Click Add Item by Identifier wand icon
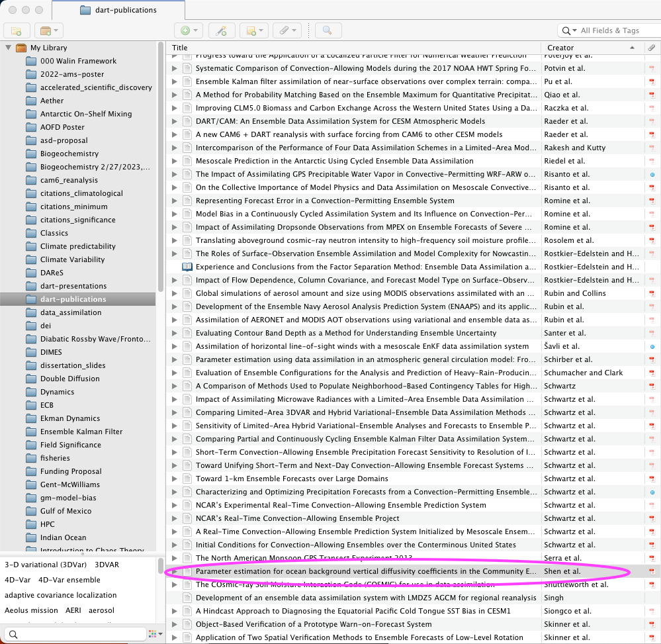Screen dimensions: 661x644 (x=222, y=30)
